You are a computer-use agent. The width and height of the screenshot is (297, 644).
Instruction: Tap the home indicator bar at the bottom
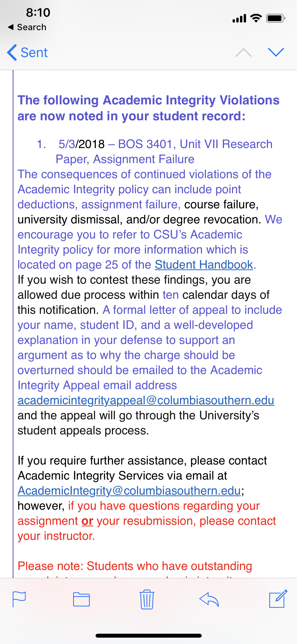[x=149, y=636]
